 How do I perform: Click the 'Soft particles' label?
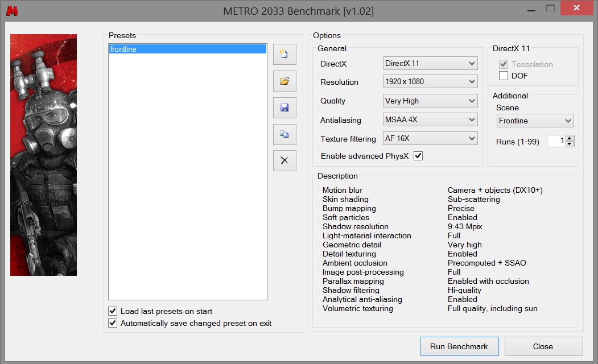tap(346, 217)
